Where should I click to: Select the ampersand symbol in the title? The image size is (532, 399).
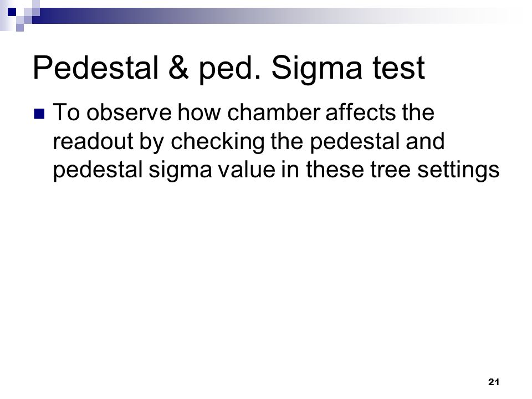tap(178, 68)
